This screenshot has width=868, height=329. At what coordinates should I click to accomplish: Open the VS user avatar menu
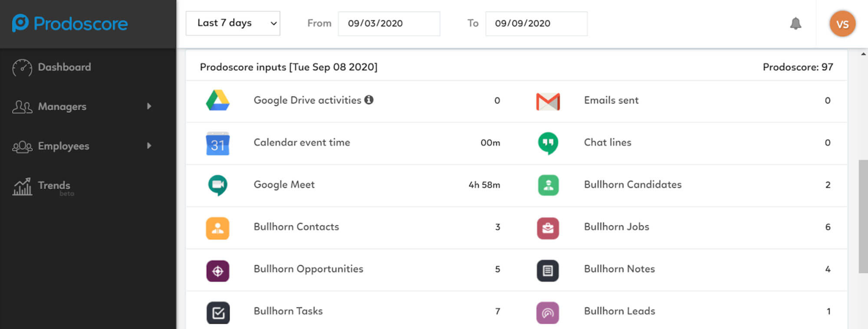[842, 23]
